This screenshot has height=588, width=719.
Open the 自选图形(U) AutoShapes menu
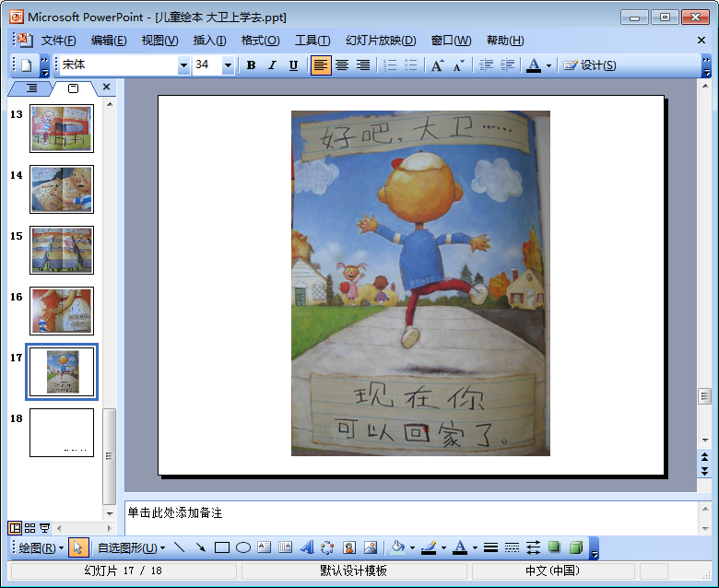132,547
